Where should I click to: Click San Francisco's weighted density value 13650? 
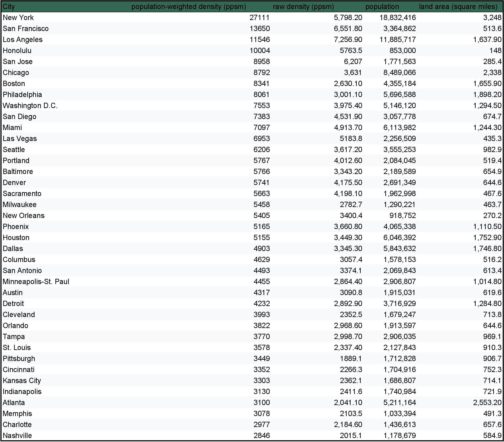(260, 29)
